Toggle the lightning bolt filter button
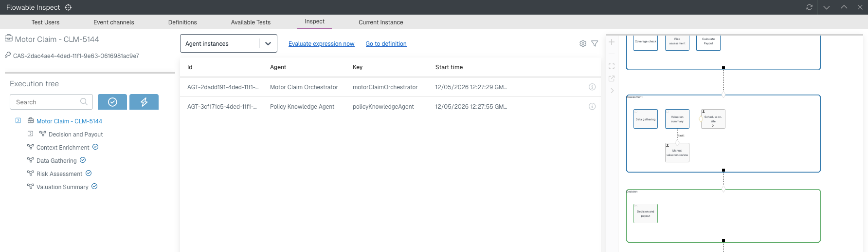The height and width of the screenshot is (252, 868). coord(144,102)
